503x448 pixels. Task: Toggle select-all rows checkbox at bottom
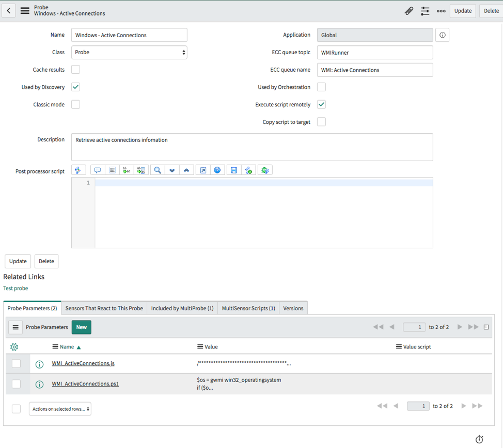tap(16, 409)
